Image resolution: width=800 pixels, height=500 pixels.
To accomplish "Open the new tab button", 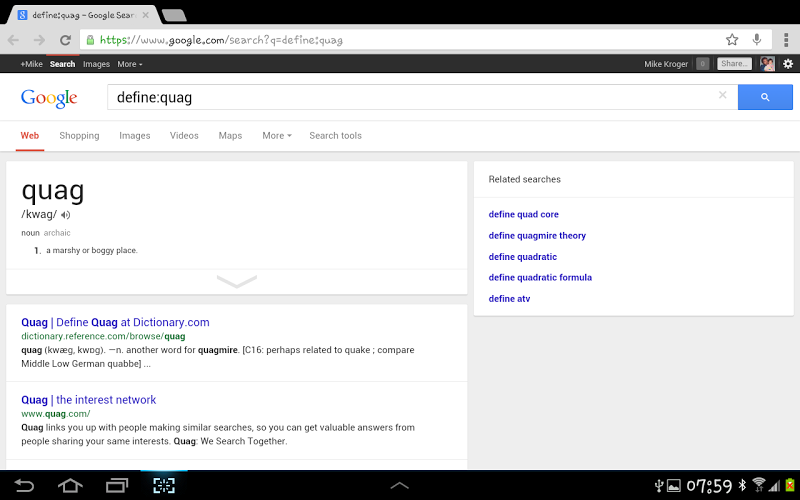I will pos(174,15).
